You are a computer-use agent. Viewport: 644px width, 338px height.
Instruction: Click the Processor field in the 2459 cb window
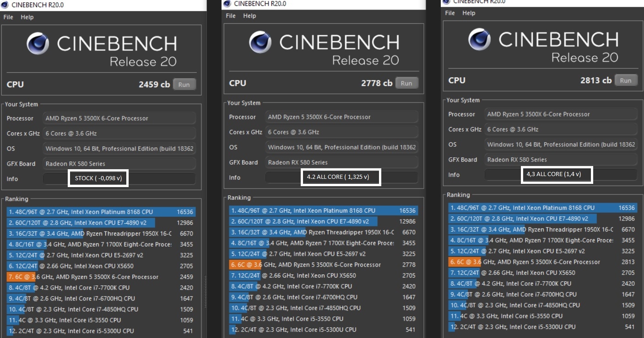click(x=119, y=118)
